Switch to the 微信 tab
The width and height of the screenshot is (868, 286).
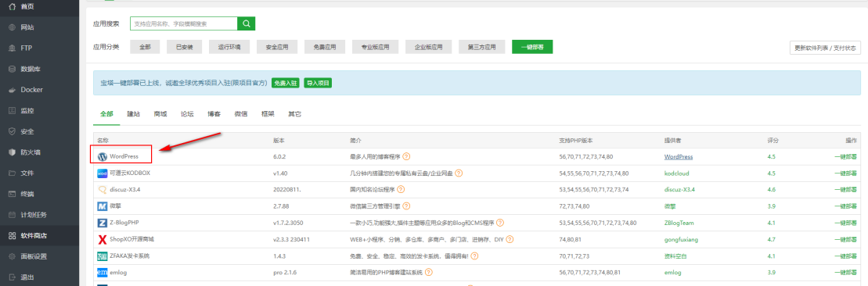(241, 114)
